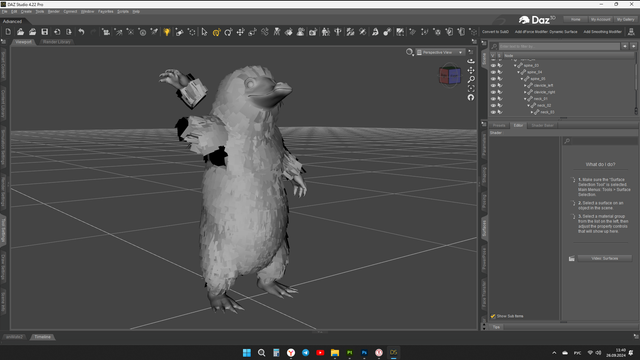Open the Timeline tab at bottom
This screenshot has width=640, height=360.
pos(42,337)
